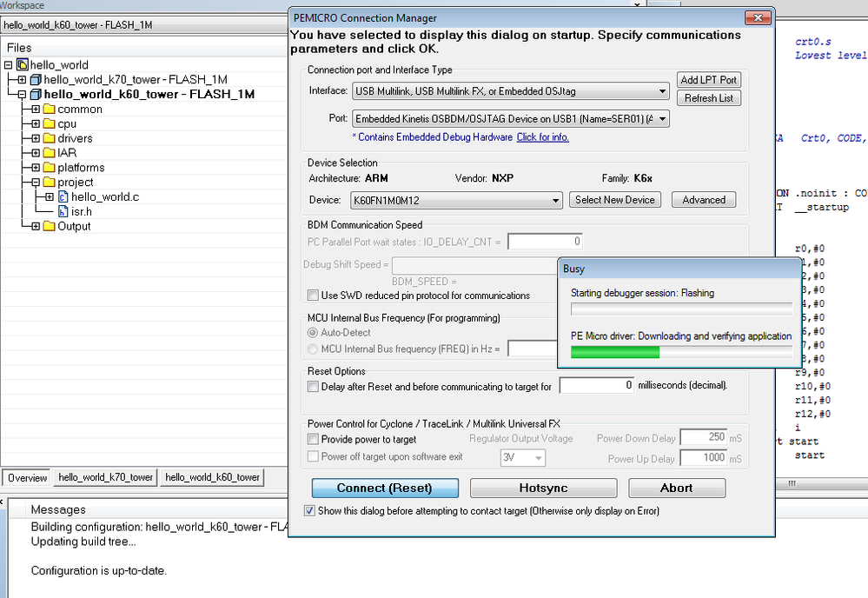
Task: Switch to hello_world_k70_tower tab
Action: (105, 477)
